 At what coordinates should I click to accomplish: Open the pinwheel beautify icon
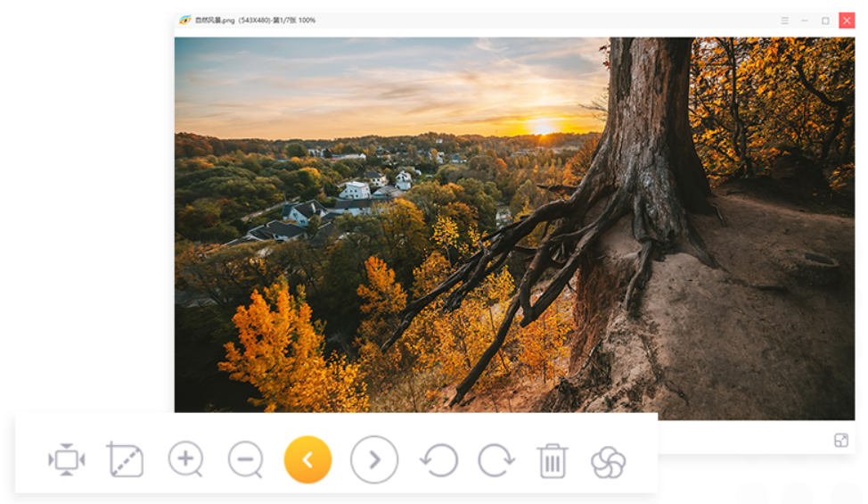(x=608, y=462)
